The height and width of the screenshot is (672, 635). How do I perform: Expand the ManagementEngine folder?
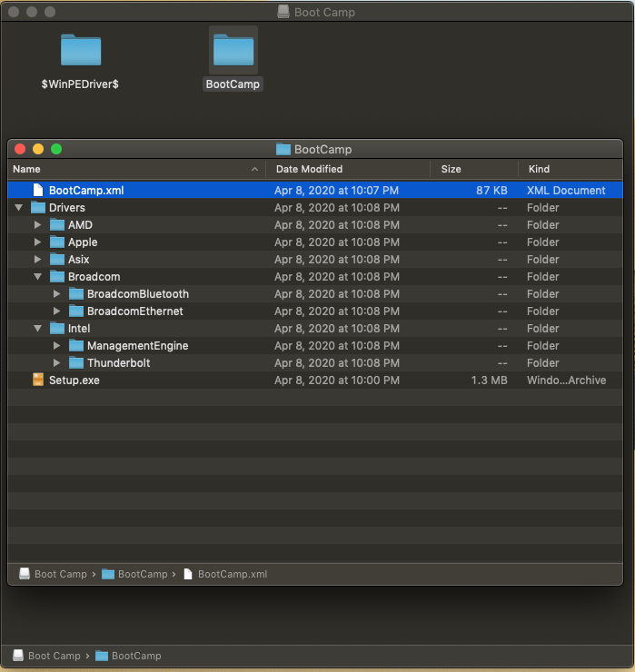pyautogui.click(x=56, y=345)
